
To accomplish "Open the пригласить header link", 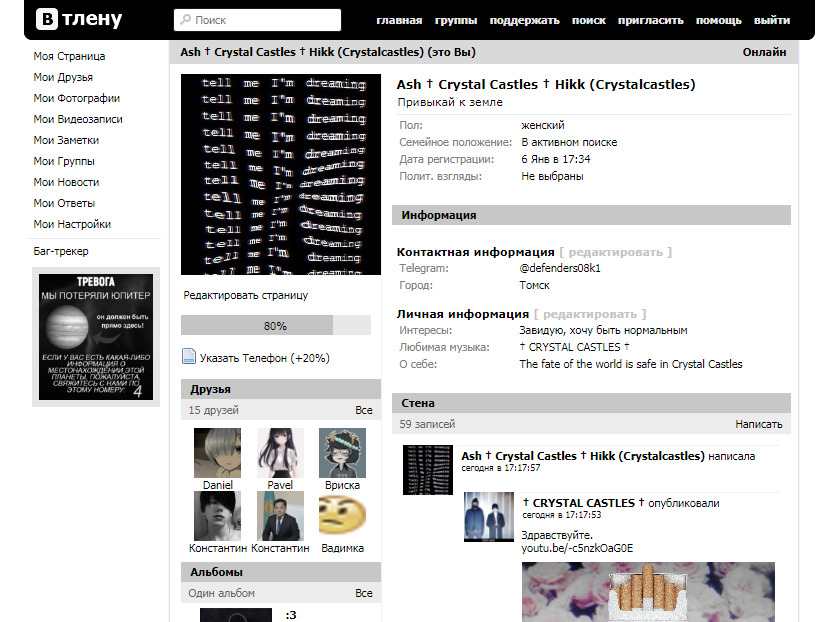I will [651, 20].
